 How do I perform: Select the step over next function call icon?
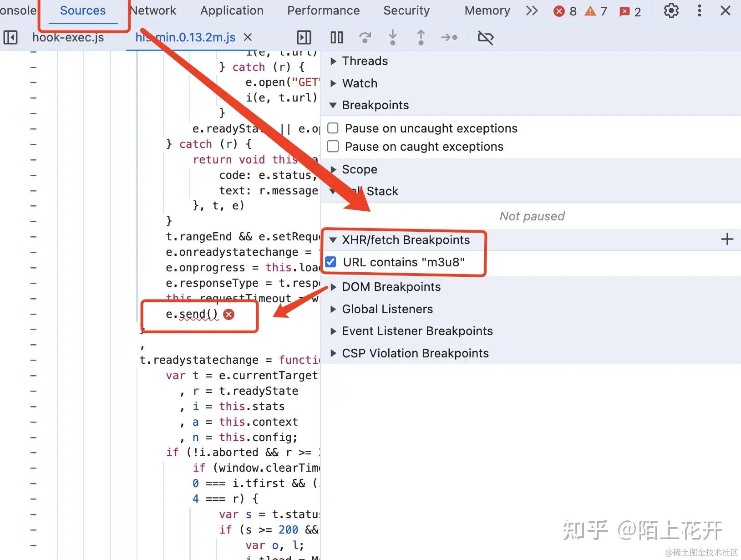point(365,37)
